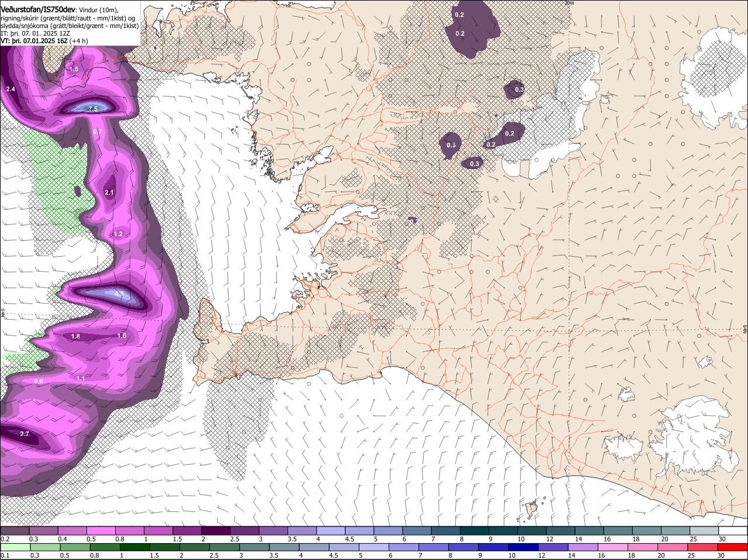Image resolution: width=748 pixels, height=560 pixels.
Task: Click the Veðurstofan/IS750dev title text
Action: pyautogui.click(x=38, y=10)
